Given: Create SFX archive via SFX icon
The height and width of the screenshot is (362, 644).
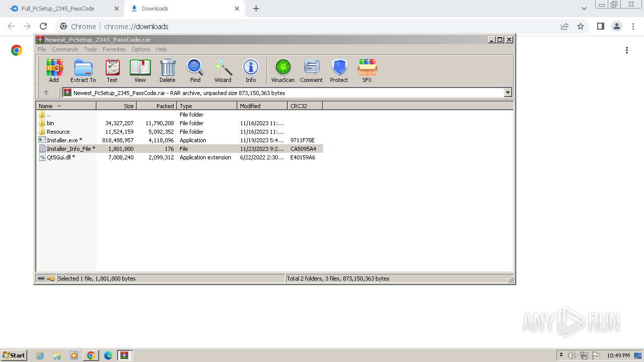Looking at the screenshot, I should [367, 70].
